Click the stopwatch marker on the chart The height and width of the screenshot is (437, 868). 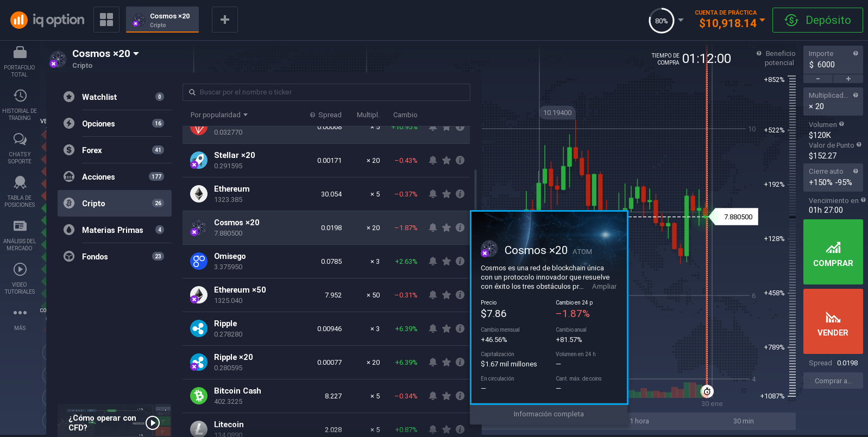[x=707, y=391]
